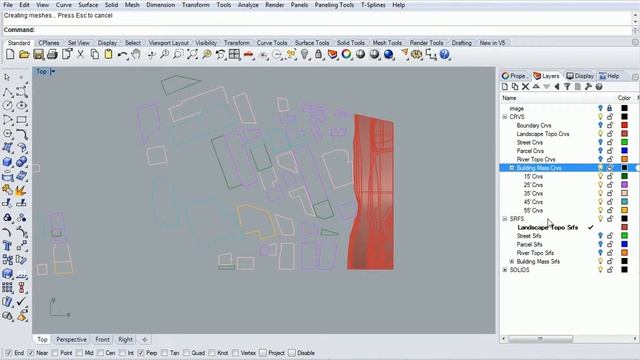Choose the Box solid tool
The width and height of the screenshot is (640, 360).
(x=7, y=162)
